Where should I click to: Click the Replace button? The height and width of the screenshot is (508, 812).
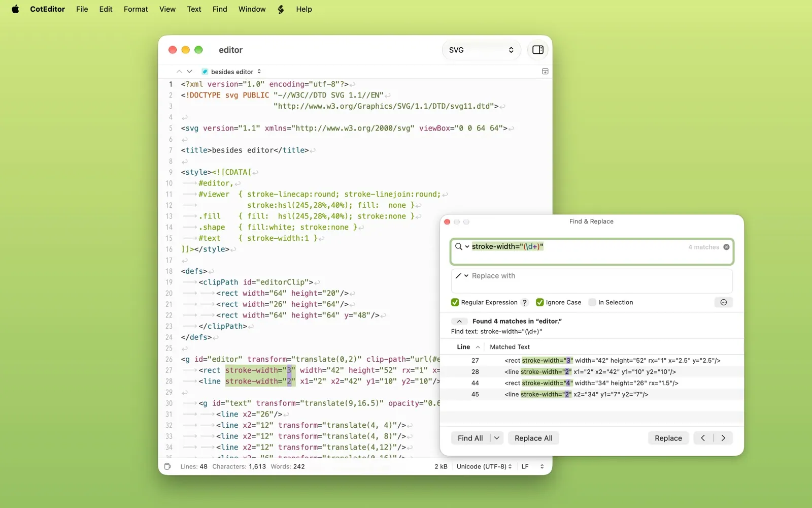668,438
